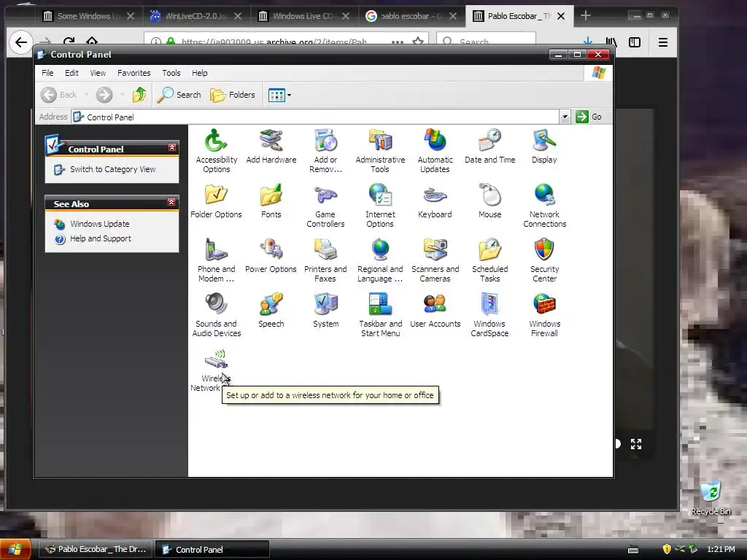Screen dimensions: 747x560
Task: Switch to WinLiveCD-2.0 browser tab
Action: pyautogui.click(x=196, y=16)
